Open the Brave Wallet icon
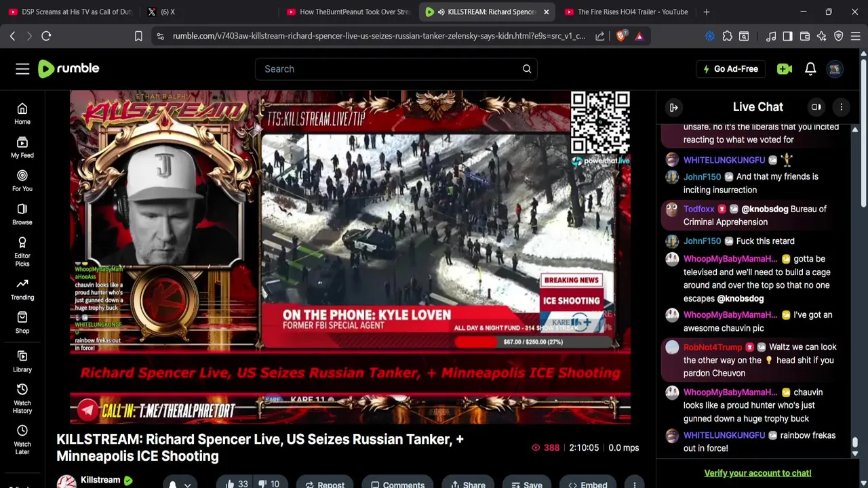 (x=805, y=36)
